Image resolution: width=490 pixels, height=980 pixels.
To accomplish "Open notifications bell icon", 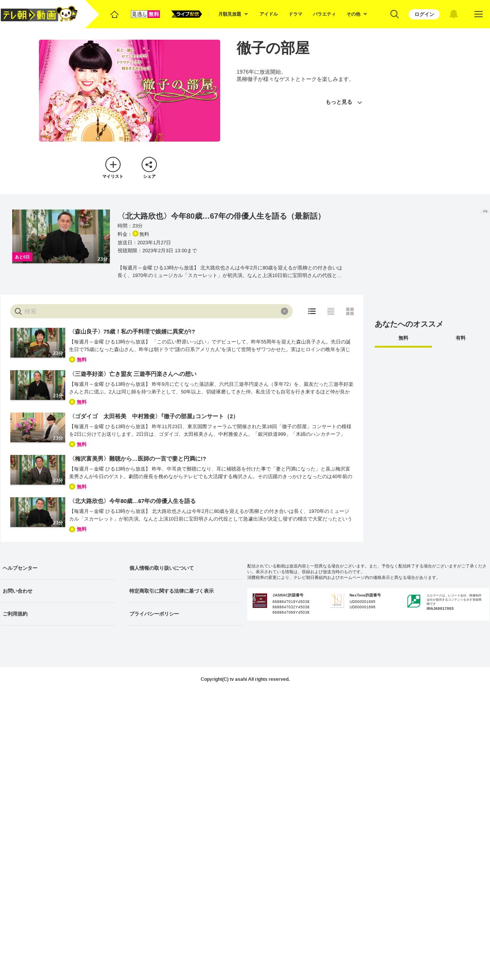I will tap(453, 14).
